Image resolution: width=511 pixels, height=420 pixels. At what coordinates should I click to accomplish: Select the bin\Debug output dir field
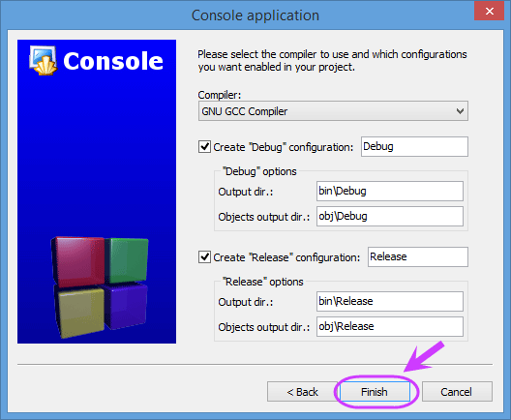click(x=390, y=192)
